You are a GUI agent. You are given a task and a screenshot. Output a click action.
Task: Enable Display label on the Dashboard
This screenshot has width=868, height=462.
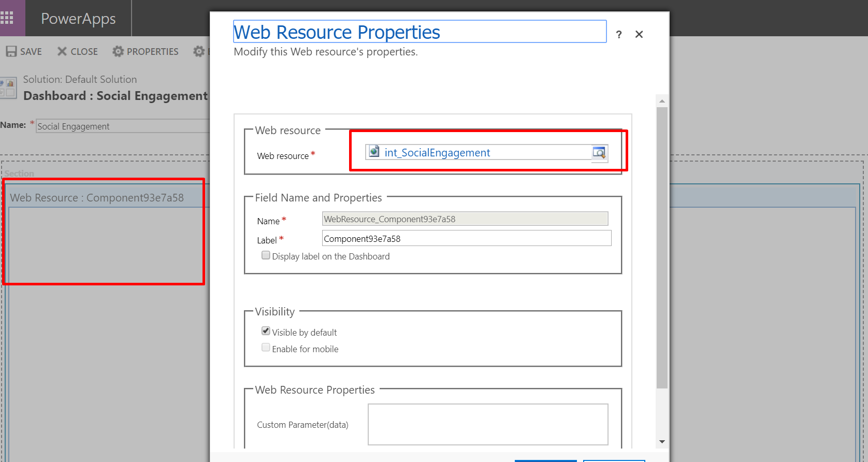(266, 255)
